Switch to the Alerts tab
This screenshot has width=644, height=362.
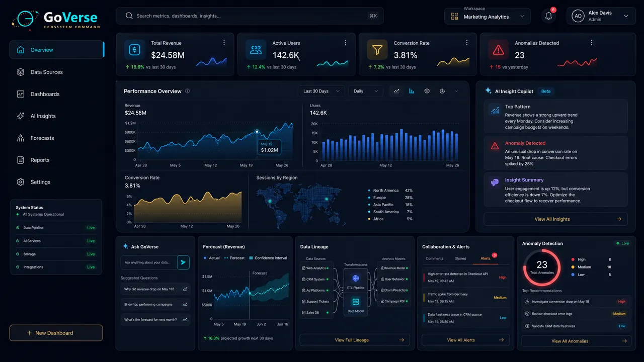point(486,258)
